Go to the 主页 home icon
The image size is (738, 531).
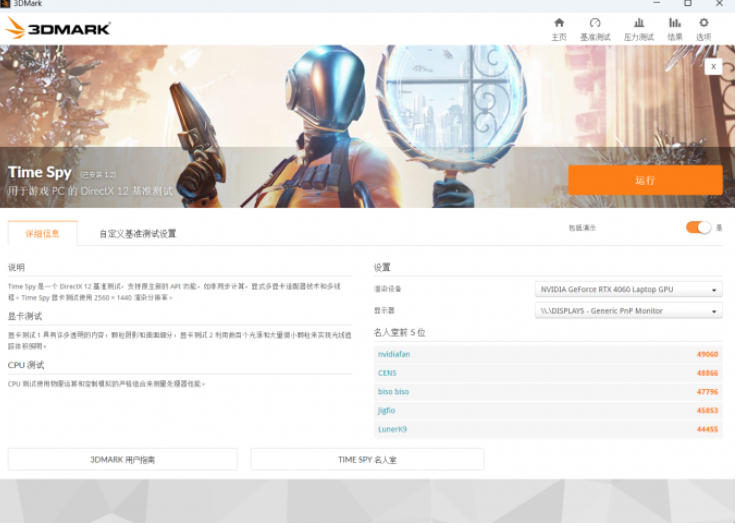pyautogui.click(x=559, y=28)
